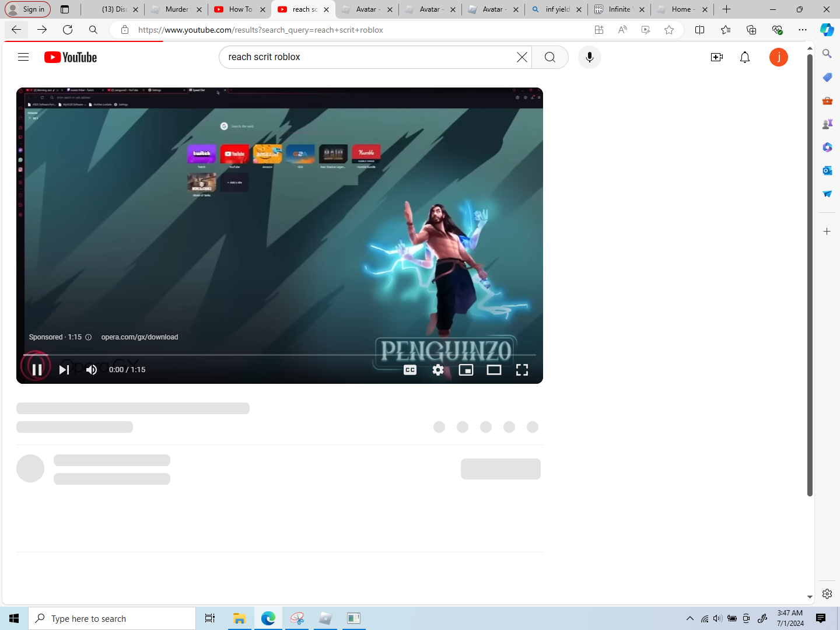Click the address bar URL
This screenshot has width=840, height=630.
(x=261, y=30)
